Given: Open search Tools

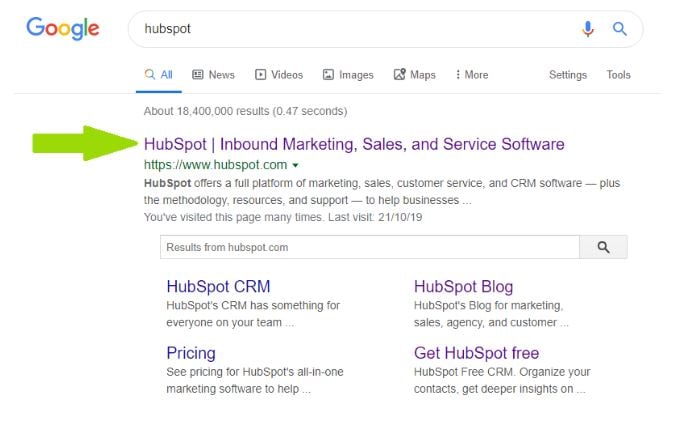Looking at the screenshot, I should pos(618,75).
